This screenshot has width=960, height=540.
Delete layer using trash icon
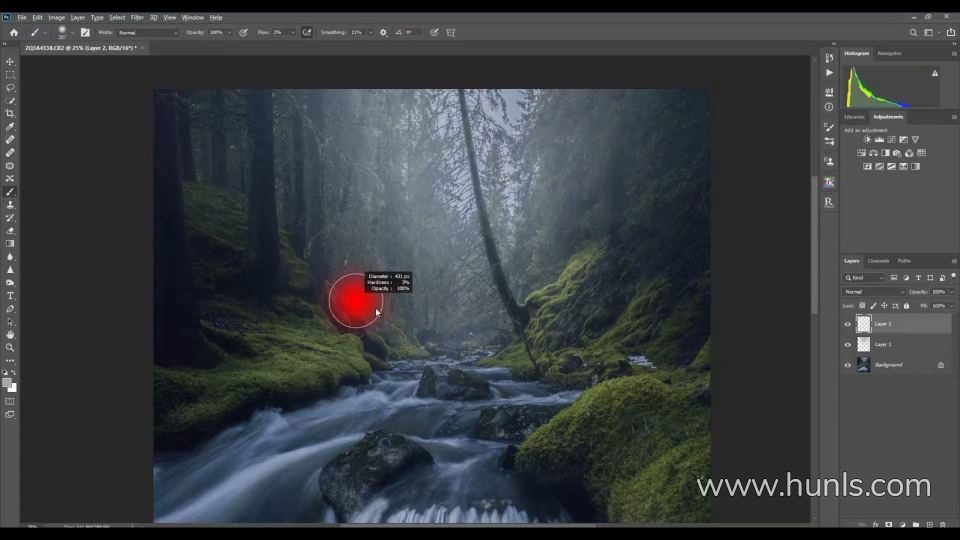942,524
